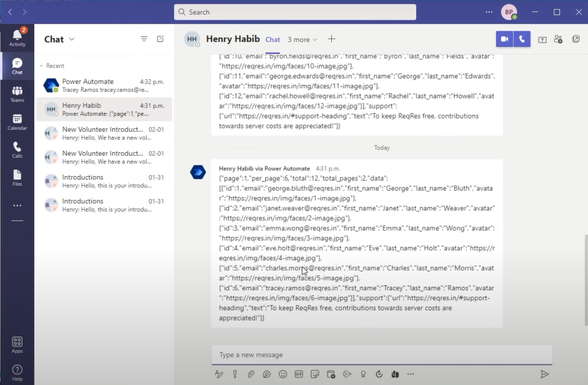Click the 'Type a new message' field

coord(382,355)
